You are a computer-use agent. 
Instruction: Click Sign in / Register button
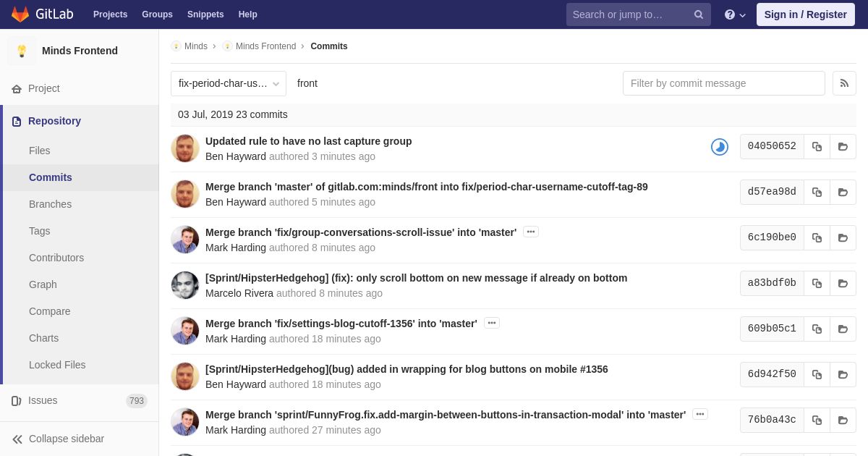(x=806, y=14)
